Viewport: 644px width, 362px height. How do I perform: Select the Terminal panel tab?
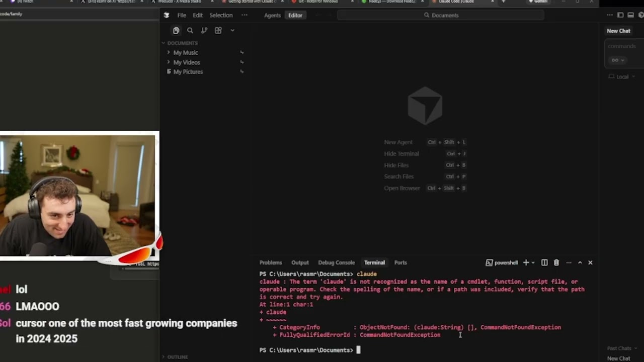(x=374, y=262)
